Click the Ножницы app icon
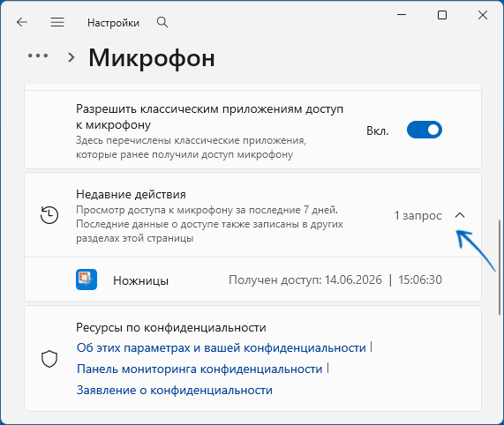This screenshot has width=504, height=425. coord(87,280)
